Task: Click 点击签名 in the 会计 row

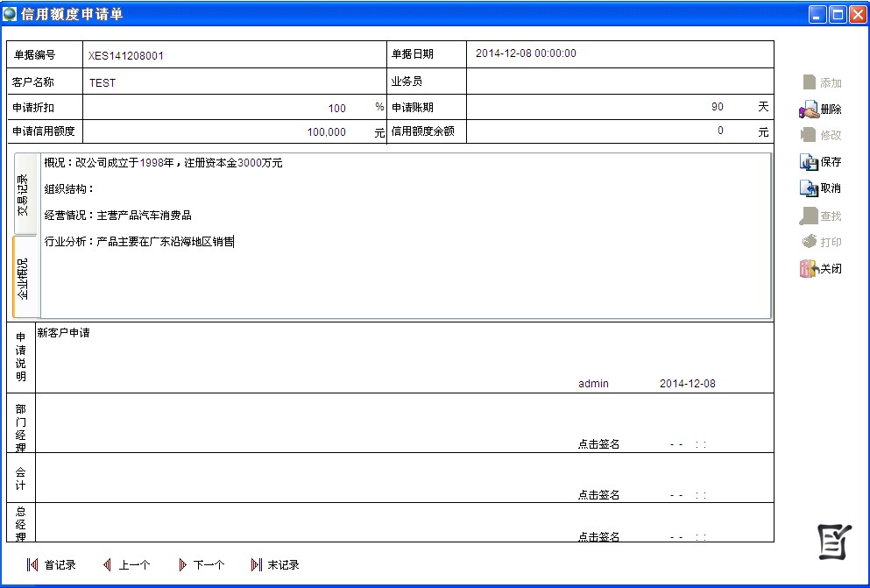Action: [598, 495]
